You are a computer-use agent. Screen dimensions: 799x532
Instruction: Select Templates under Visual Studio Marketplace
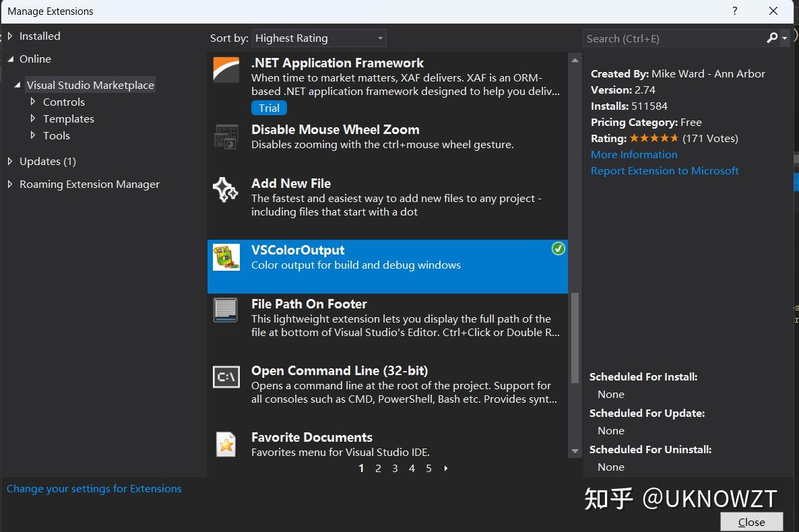[68, 119]
